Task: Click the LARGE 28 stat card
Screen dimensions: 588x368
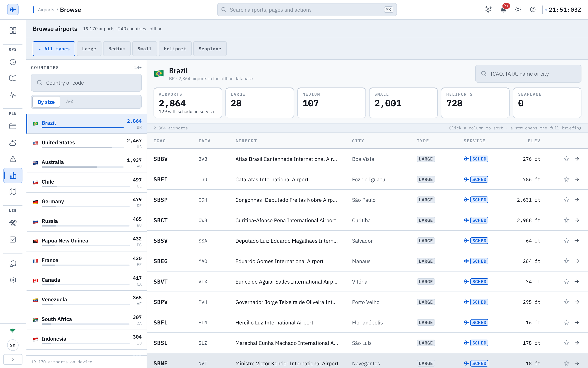Action: 259,103
